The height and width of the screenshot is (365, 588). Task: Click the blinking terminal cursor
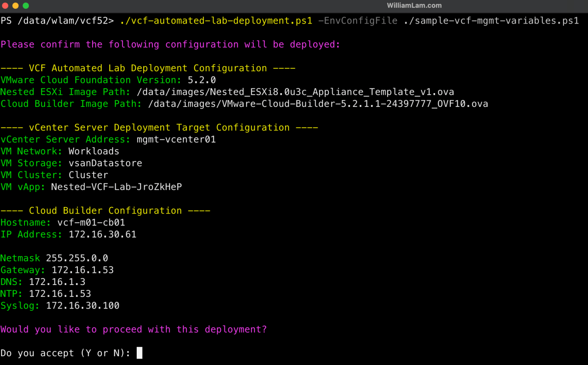point(139,352)
